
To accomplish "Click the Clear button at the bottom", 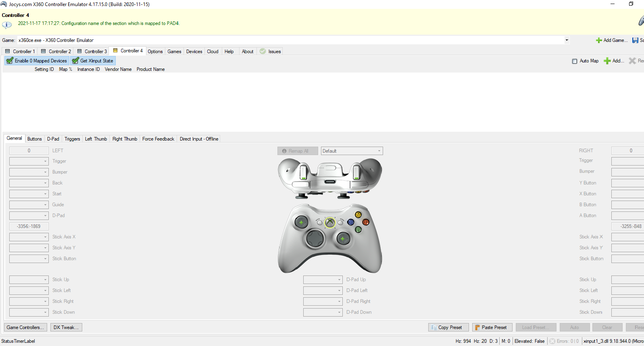I will click(x=607, y=327).
